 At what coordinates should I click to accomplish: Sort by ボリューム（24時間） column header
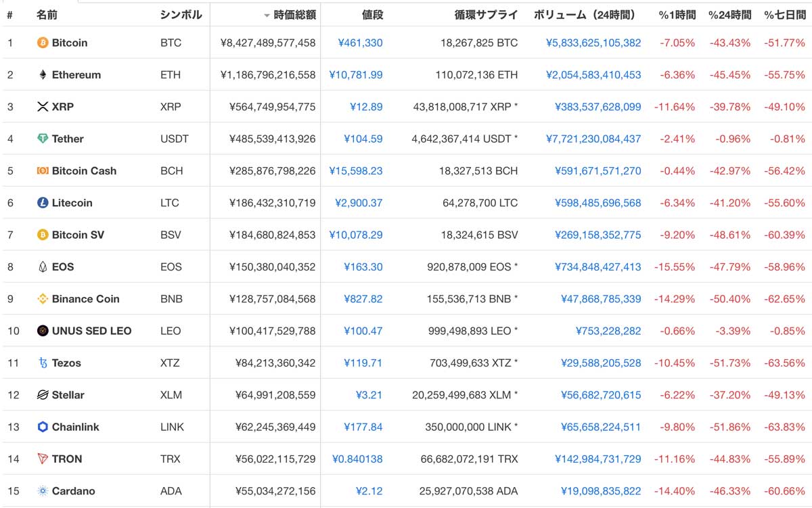click(x=587, y=14)
